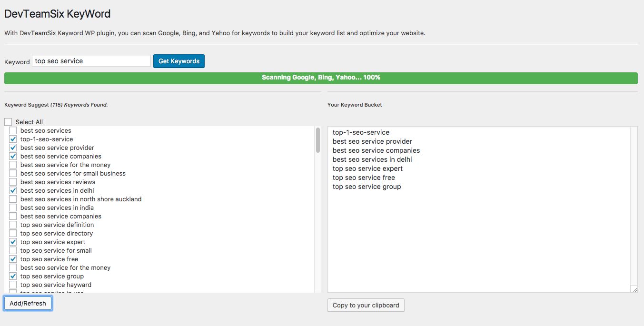
Task: Check the 'best seo services' checkbox
Action: click(13, 130)
